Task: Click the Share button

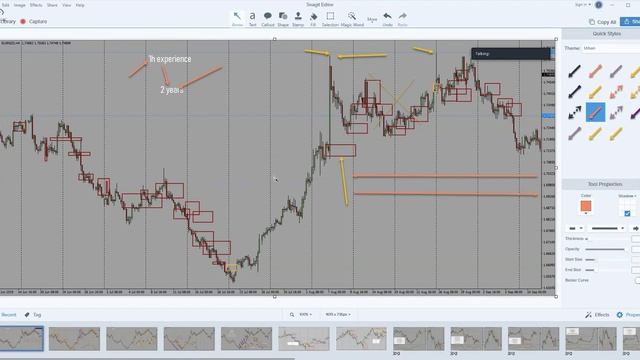Action: 631,22
